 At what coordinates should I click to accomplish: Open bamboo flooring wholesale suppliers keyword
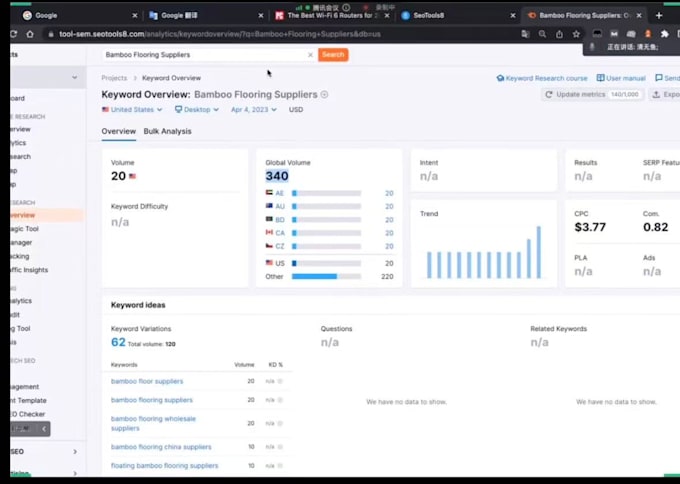coord(153,423)
